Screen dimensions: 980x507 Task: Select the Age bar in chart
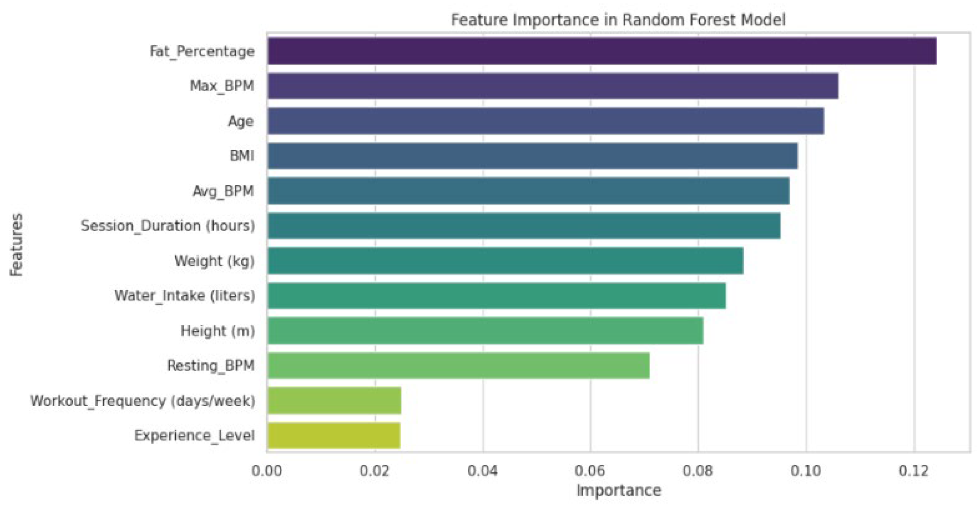pos(545,121)
